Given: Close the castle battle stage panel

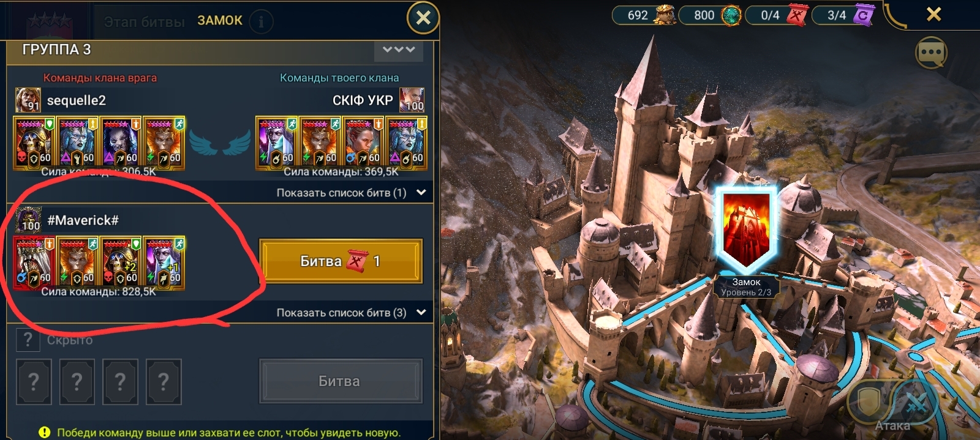Looking at the screenshot, I should point(423,18).
